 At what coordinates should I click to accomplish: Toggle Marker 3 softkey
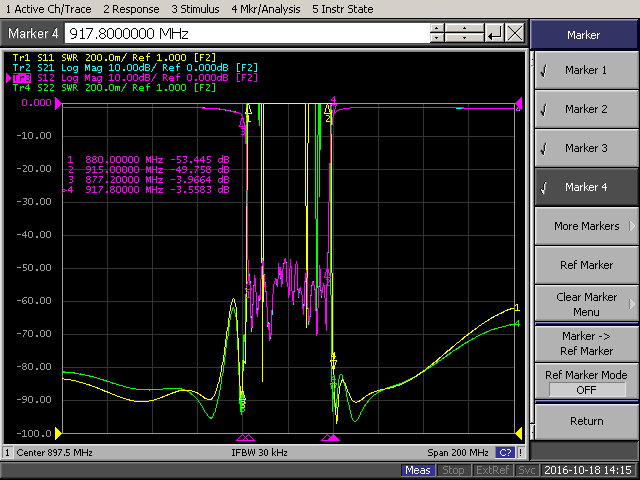[585, 149]
